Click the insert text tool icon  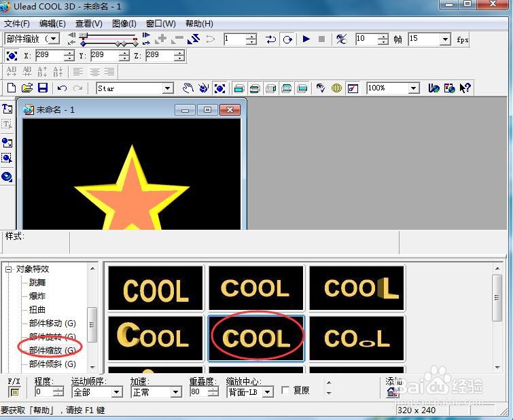[x=7, y=108]
